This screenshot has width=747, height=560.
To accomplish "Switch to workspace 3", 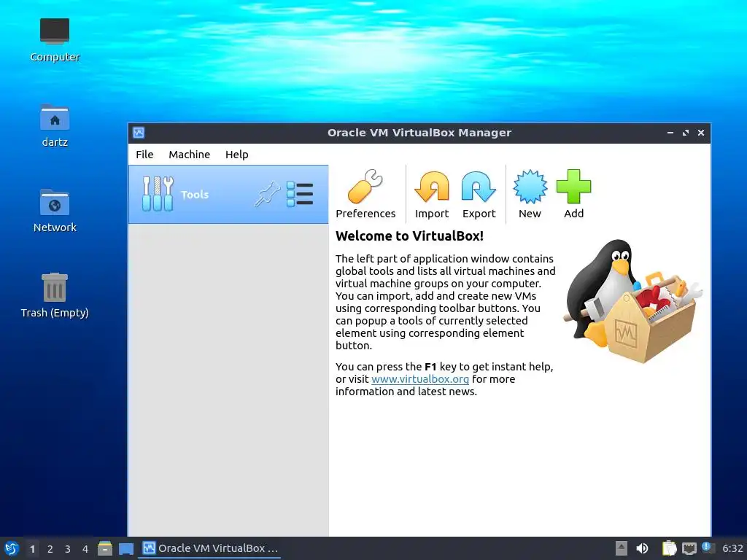I will 68,548.
